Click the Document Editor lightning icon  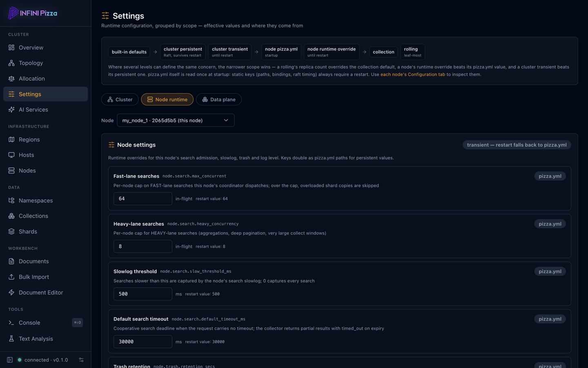point(11,292)
